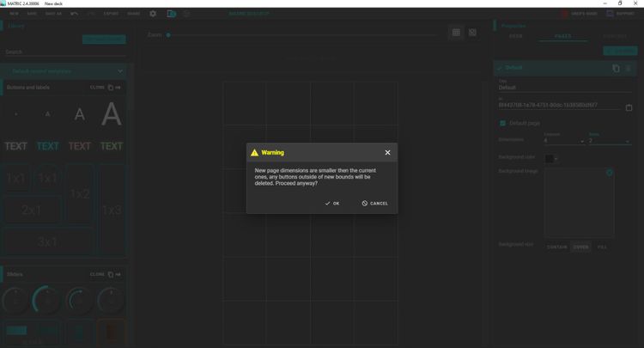644x348 pixels.
Task: Open the Rows dimension dropdown
Action: [x=609, y=141]
